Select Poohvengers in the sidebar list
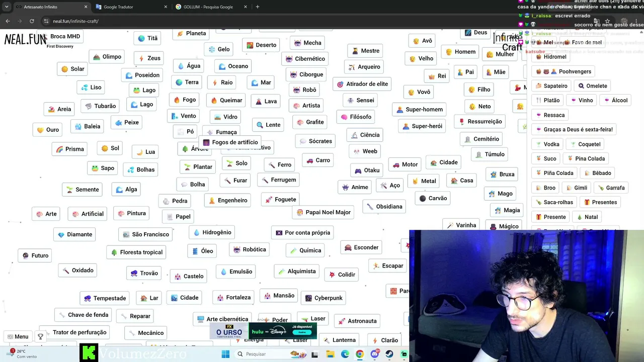Screen dimensions: 644x362 [563, 71]
